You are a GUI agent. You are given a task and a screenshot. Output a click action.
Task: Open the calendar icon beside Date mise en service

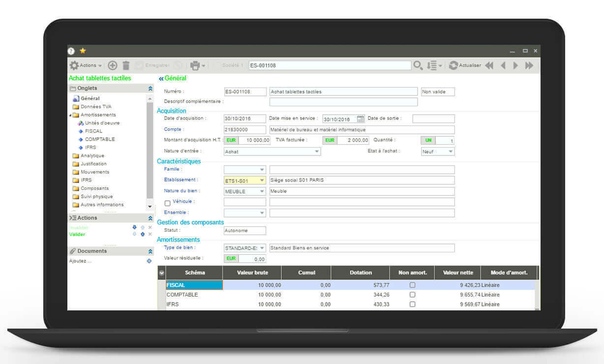point(362,118)
